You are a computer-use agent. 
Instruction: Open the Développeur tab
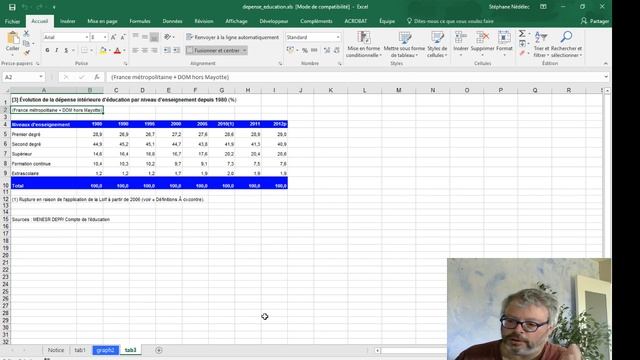pos(274,21)
